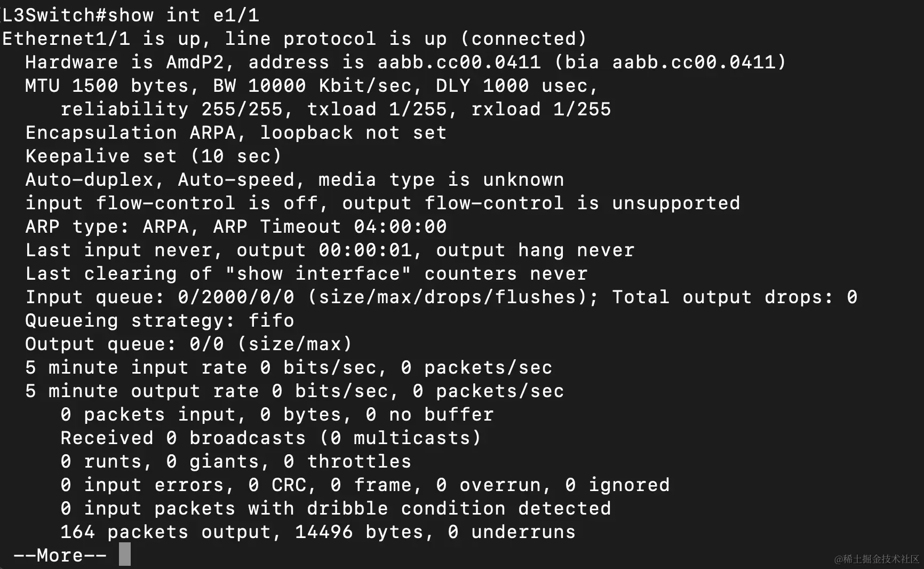Screen dimensions: 924x569
Task: Click the "reliability 255/255" text
Action: click(x=171, y=109)
